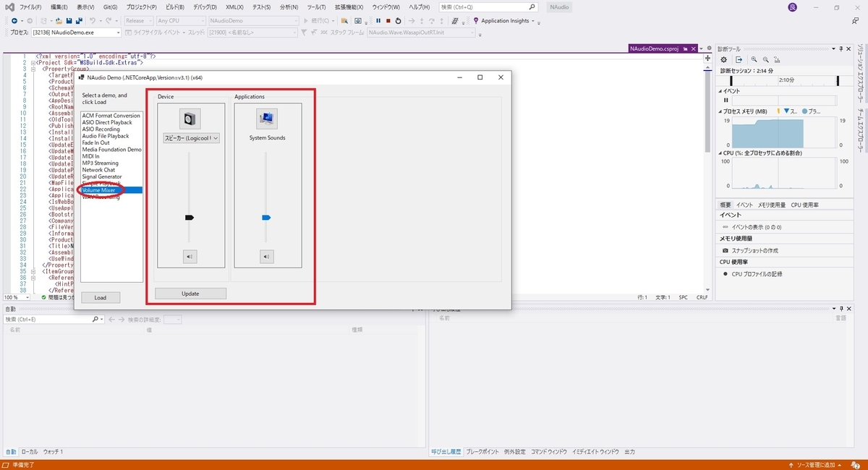Open the ヘルプ(H) menu

pos(419,7)
